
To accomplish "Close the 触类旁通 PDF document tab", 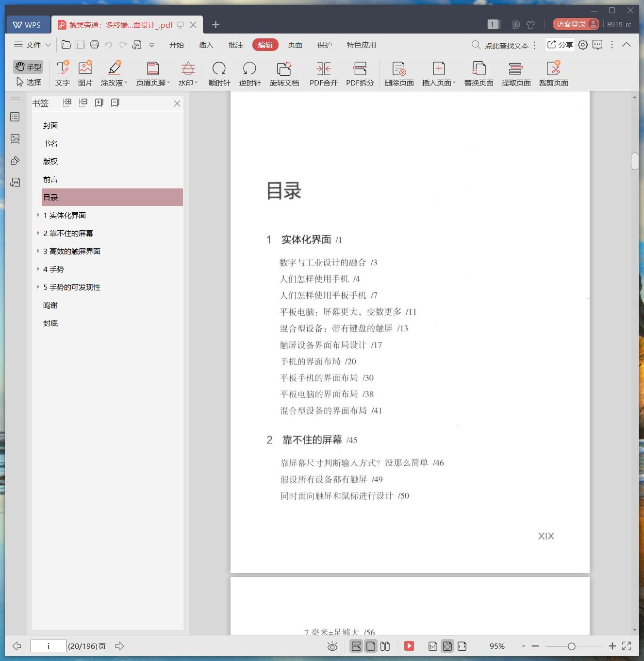I will (193, 25).
